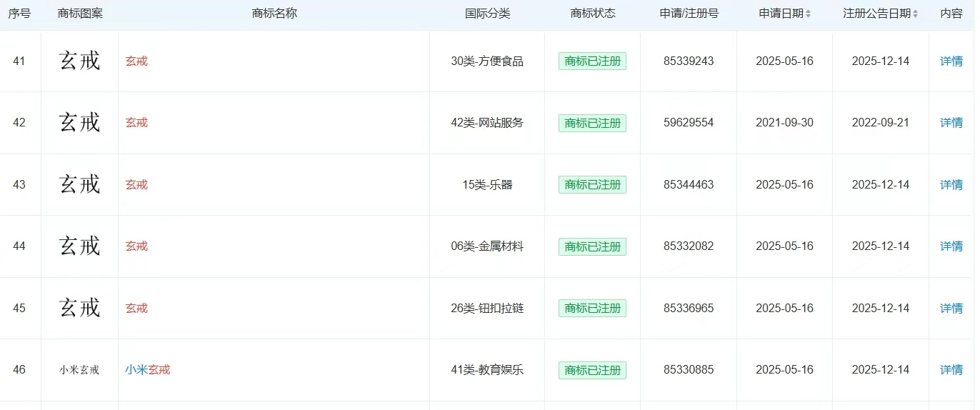Click 商标已注册 status badge in row 44
Screen dimensions: 980x410
click(592, 246)
